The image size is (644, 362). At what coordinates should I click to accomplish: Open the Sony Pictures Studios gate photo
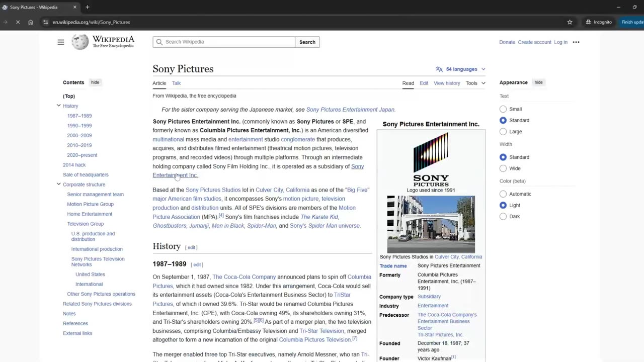pos(431,224)
